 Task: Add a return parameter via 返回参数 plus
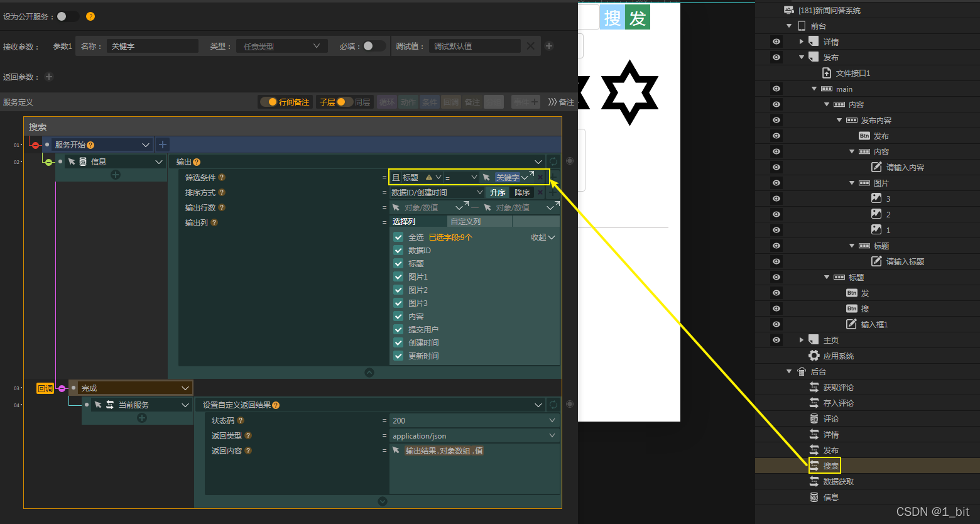(49, 77)
